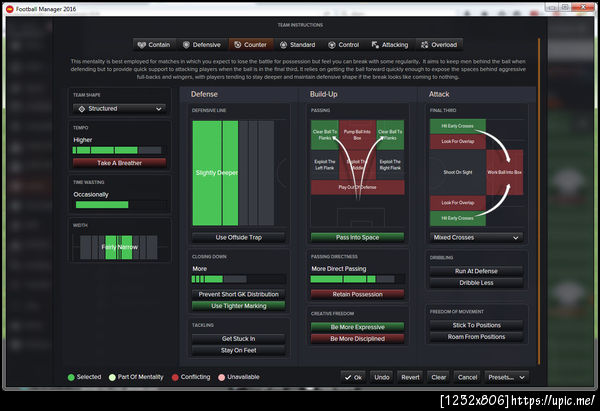
Task: Toggle Roam From Positions
Action: (x=476, y=337)
